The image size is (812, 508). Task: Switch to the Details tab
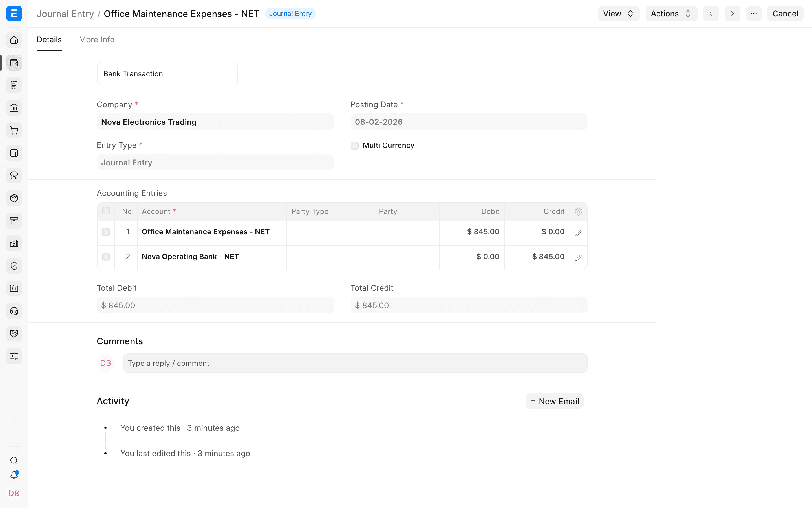[x=49, y=40]
